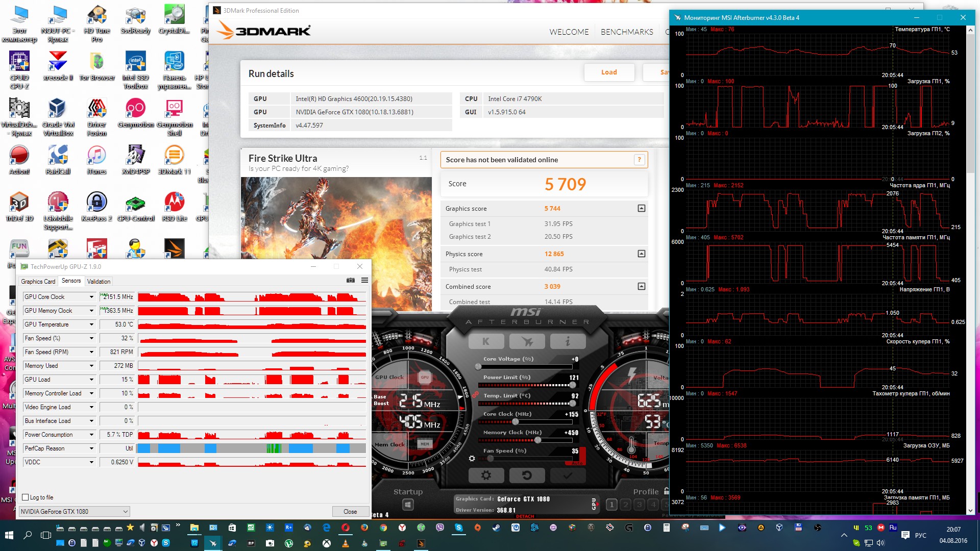Select Afterburner profile slot 1
Image resolution: width=980 pixels, height=551 pixels.
[x=611, y=505]
